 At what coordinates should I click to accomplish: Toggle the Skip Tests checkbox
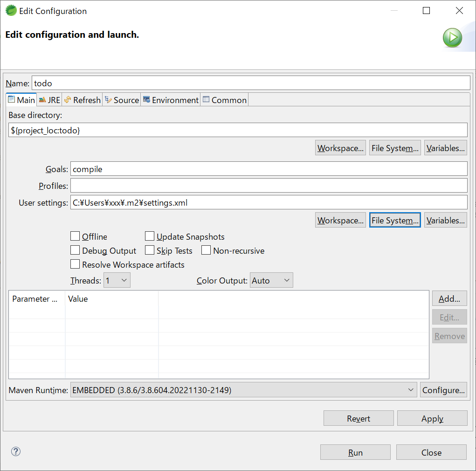pyautogui.click(x=150, y=250)
